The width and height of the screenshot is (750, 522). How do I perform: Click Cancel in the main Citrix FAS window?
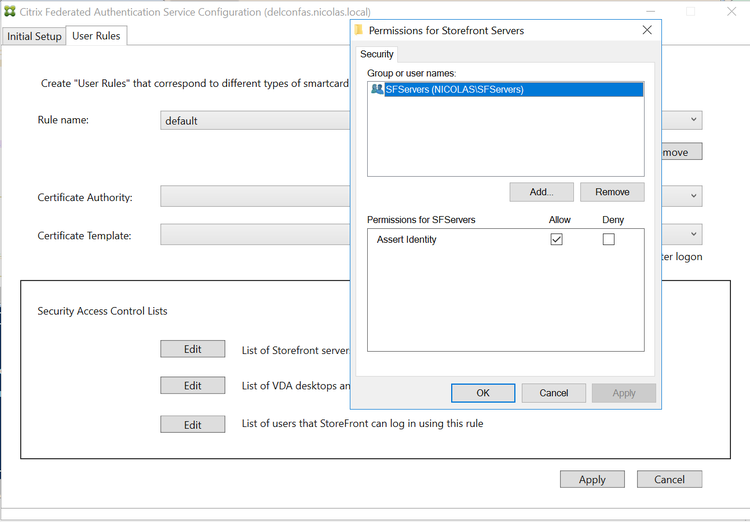click(669, 479)
